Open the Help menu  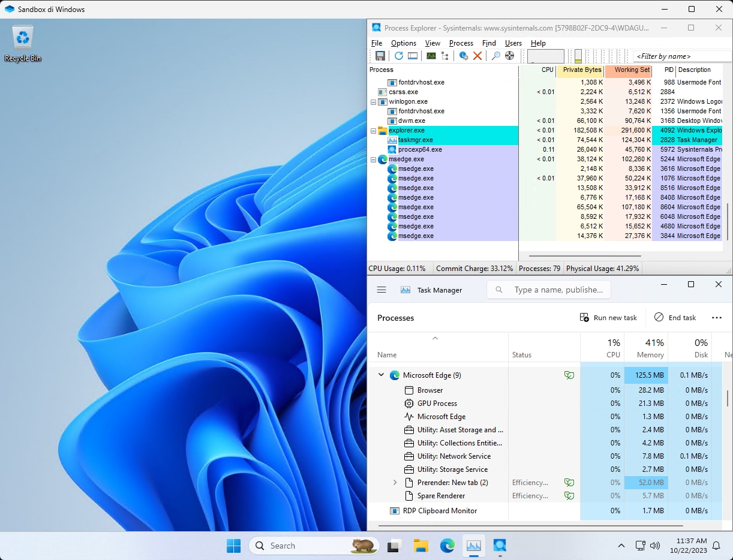point(539,43)
